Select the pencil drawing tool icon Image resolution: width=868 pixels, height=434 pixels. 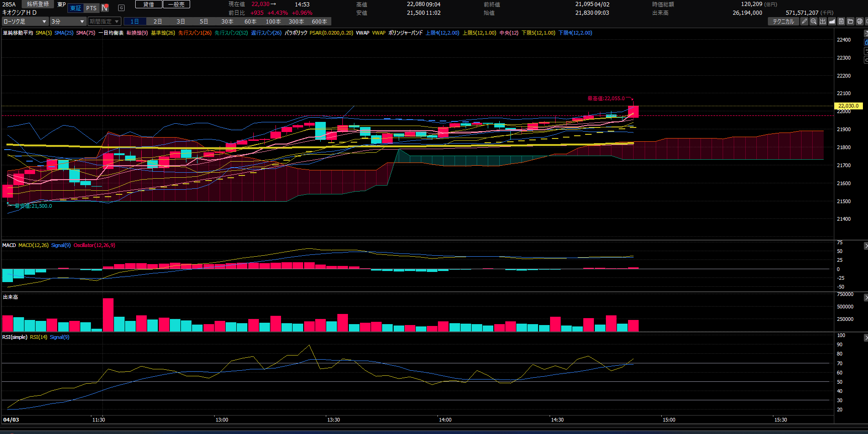[x=804, y=21]
